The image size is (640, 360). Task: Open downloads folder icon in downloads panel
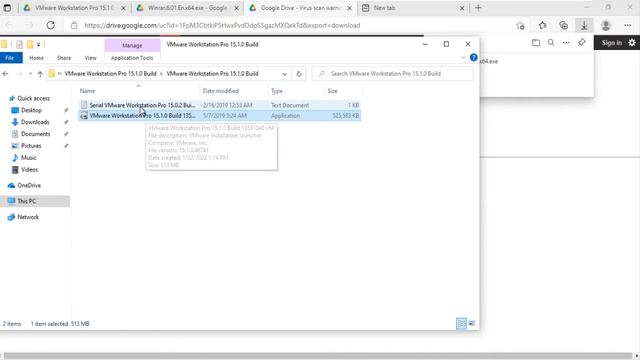click(536, 42)
